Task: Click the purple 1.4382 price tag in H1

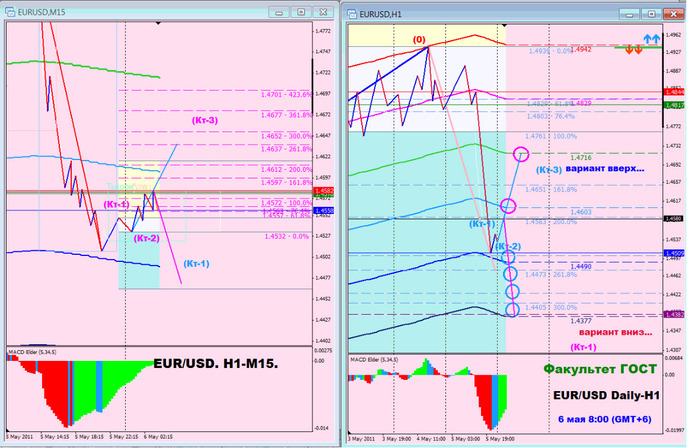Action: (674, 315)
